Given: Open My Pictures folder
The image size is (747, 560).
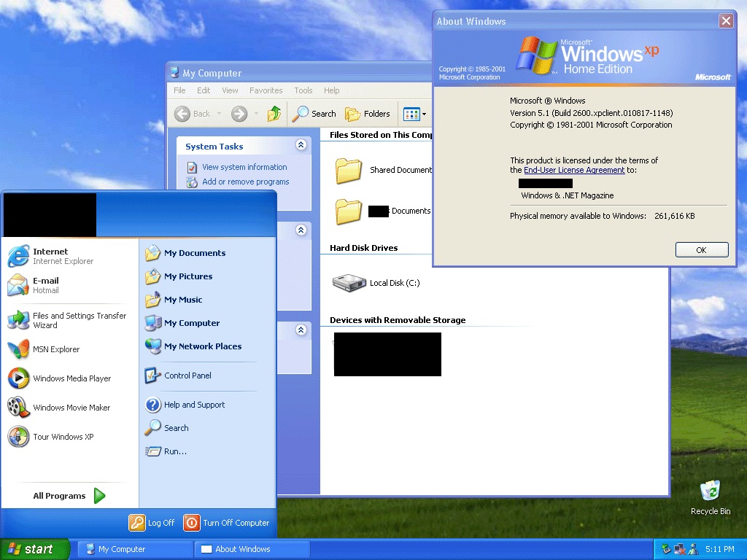Looking at the screenshot, I should coord(179,276).
